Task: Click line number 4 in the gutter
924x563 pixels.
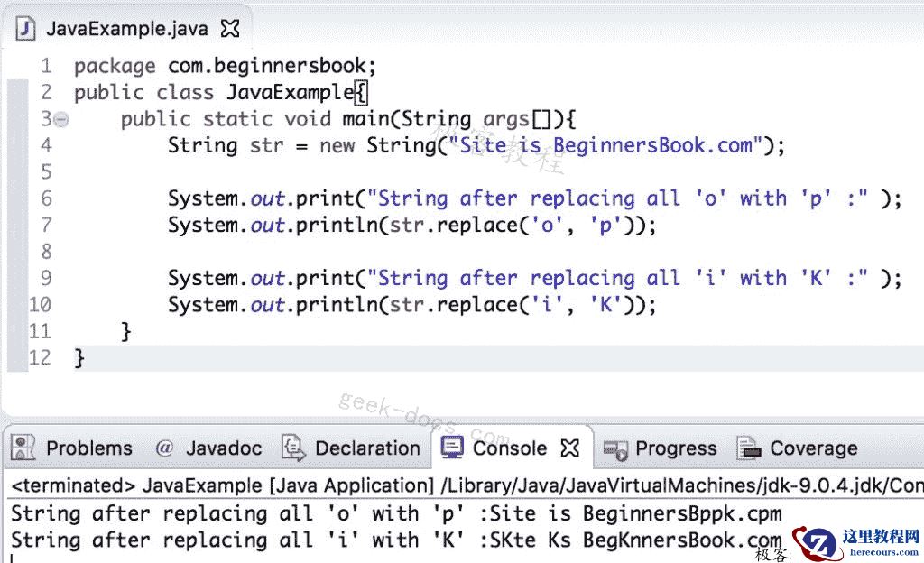Action: click(x=45, y=145)
